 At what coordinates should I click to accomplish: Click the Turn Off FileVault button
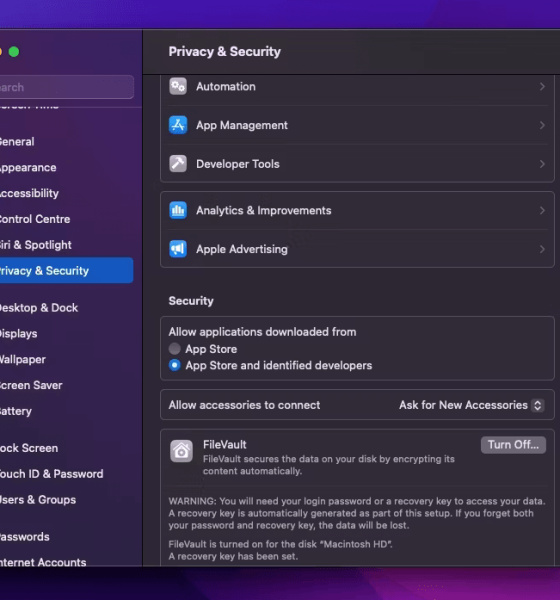click(x=513, y=445)
